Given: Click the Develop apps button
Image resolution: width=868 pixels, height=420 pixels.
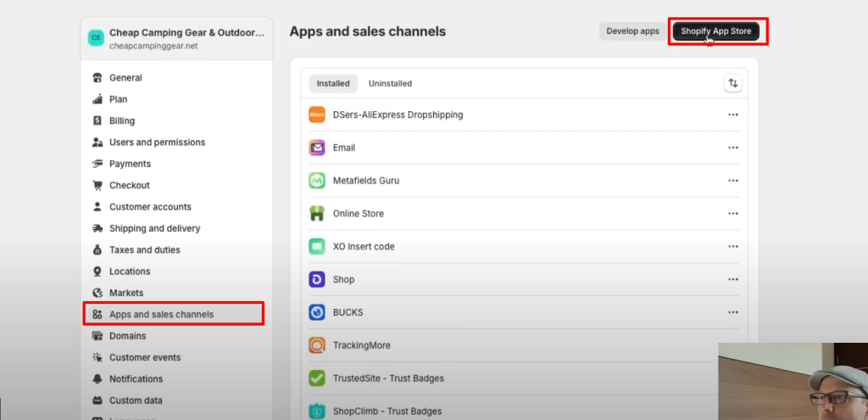Looking at the screenshot, I should coord(632,31).
